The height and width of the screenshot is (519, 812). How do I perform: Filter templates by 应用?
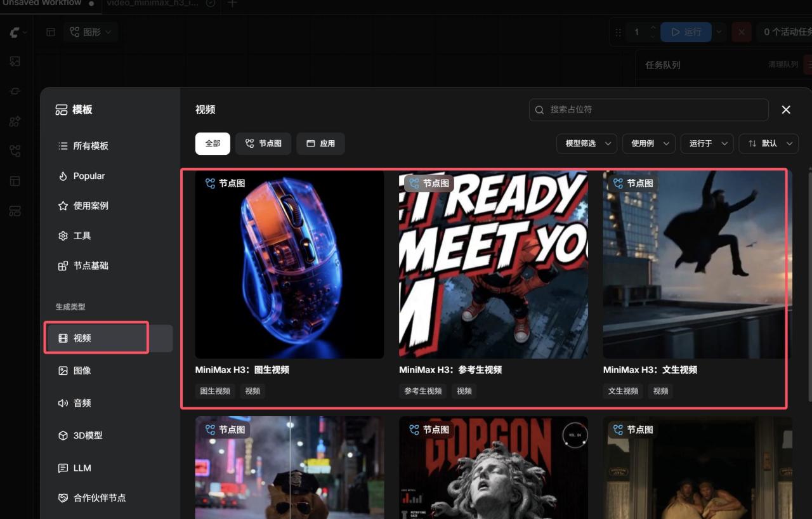tap(320, 143)
